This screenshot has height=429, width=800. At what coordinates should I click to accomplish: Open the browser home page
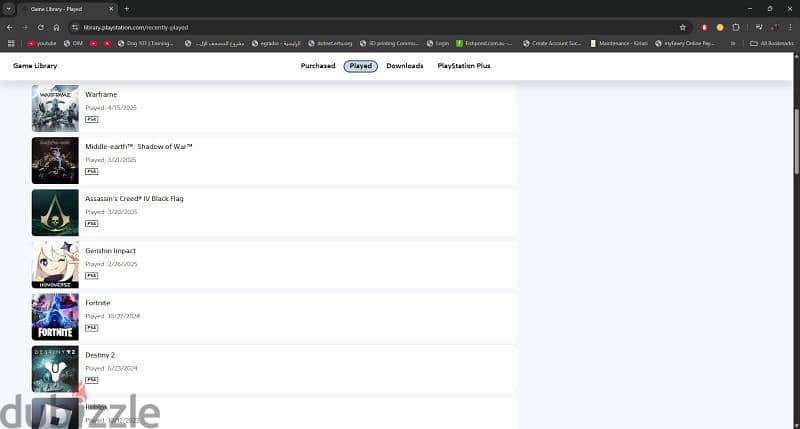point(57,28)
